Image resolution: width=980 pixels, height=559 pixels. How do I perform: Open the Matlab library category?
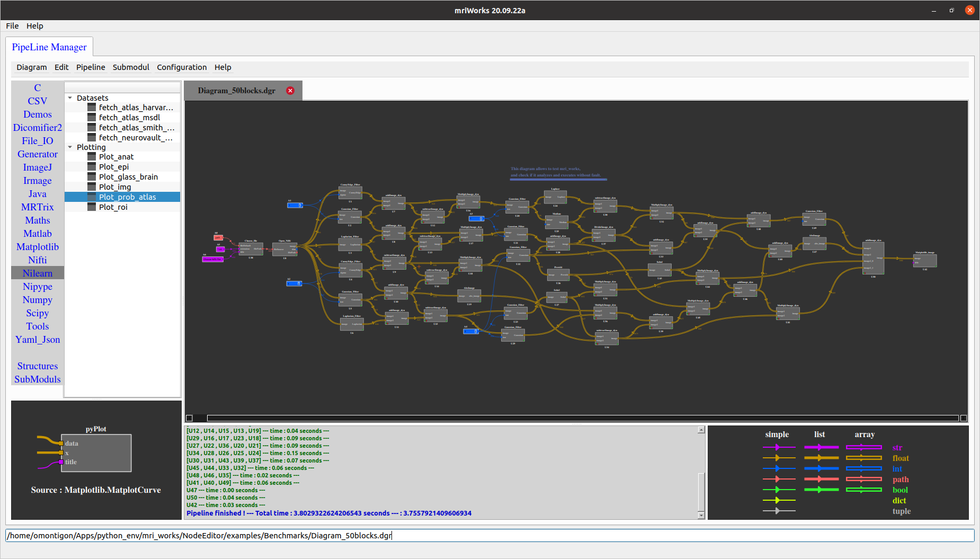[38, 234]
